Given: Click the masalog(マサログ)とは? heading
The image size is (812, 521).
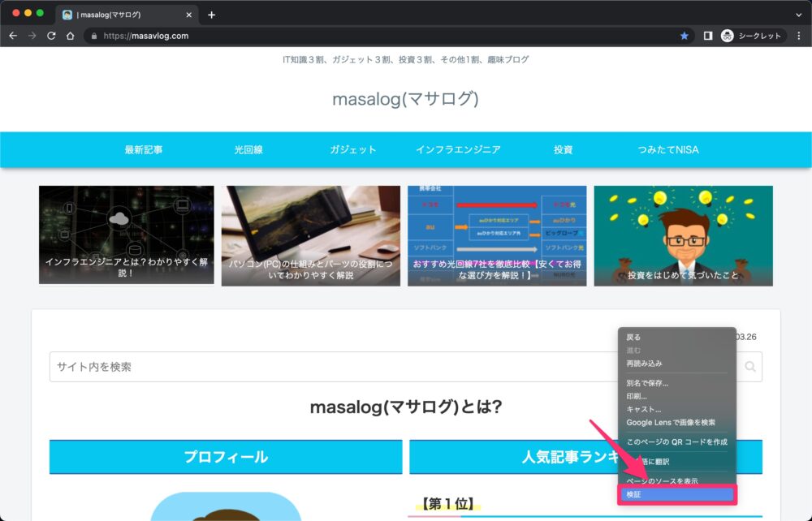Looking at the screenshot, I should 405,407.
